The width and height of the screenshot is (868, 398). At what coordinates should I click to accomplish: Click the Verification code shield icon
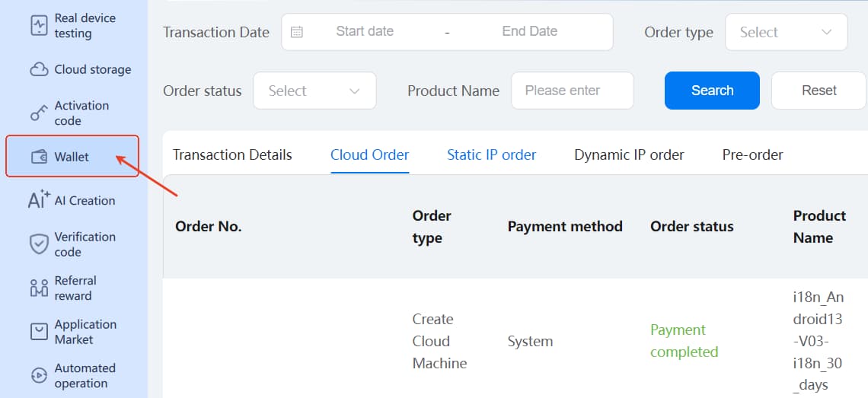(39, 244)
